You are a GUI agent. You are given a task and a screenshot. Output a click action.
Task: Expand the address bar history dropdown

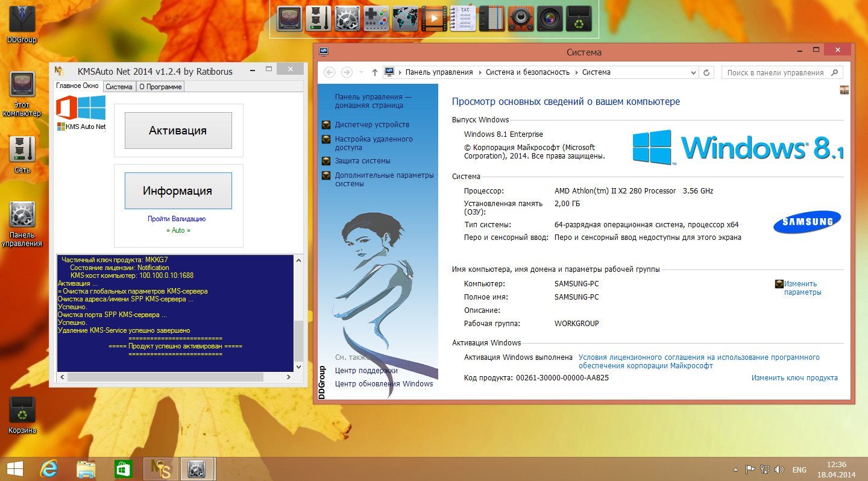[x=693, y=72]
